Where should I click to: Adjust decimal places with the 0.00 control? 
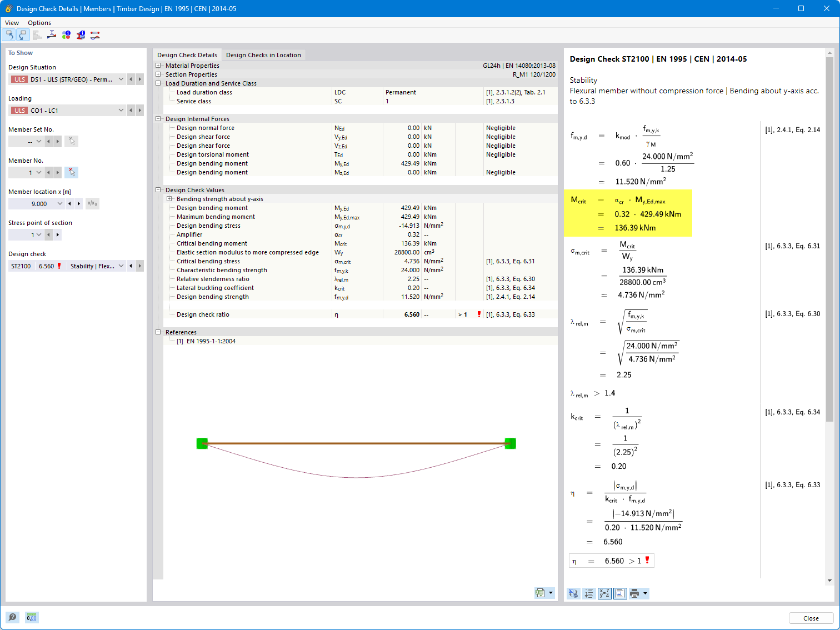[x=32, y=617]
